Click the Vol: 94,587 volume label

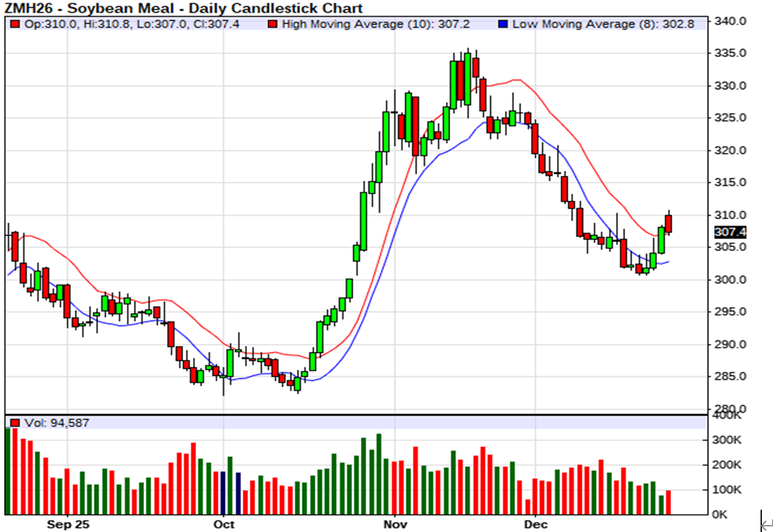(57, 423)
